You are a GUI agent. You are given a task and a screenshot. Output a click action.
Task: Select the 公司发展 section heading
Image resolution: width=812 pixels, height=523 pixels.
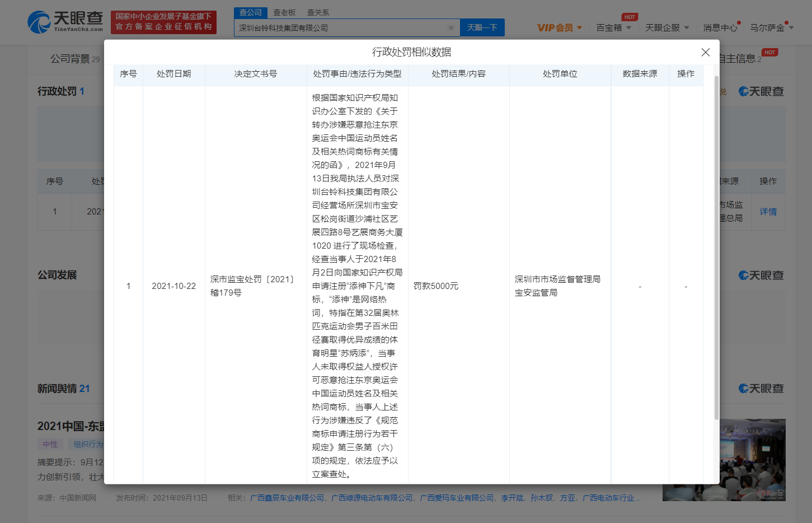coord(57,275)
